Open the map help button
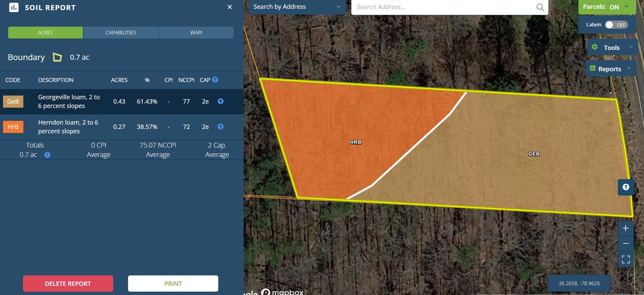 pos(626,187)
